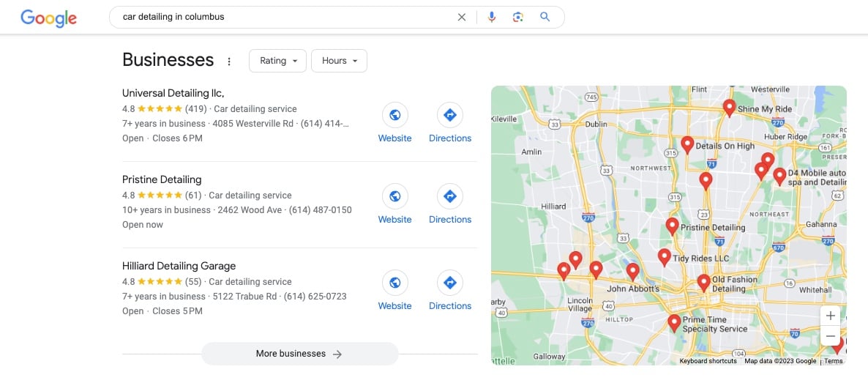Click the Whitehall label on map
This screenshot has height=383, width=868.
tap(815, 290)
